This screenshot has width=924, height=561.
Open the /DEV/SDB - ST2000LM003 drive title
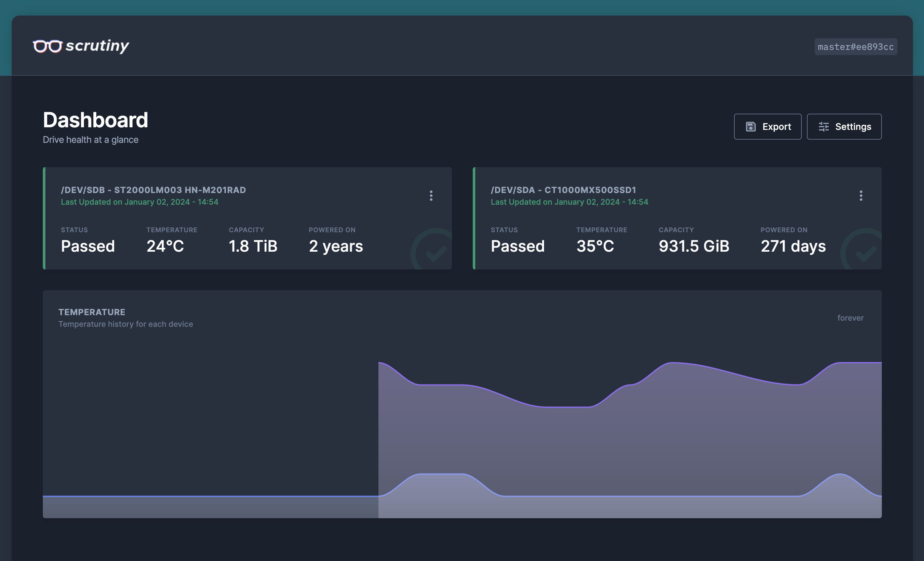(x=153, y=190)
